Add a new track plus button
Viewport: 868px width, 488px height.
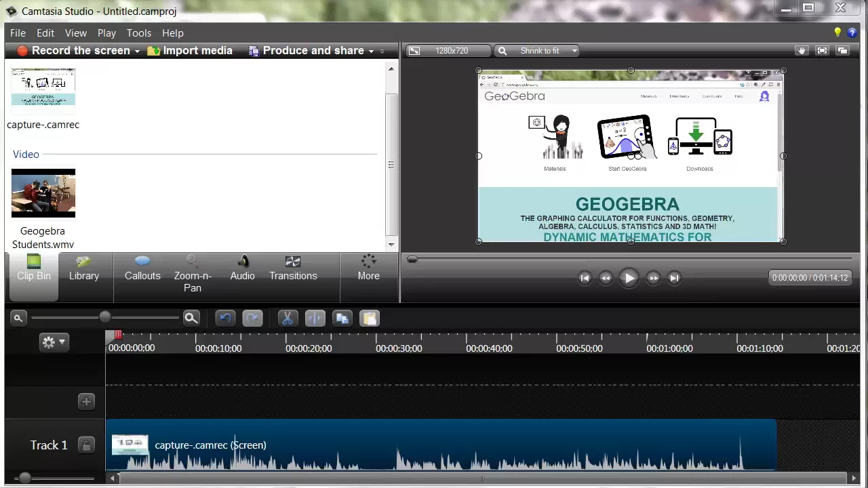[x=86, y=401]
